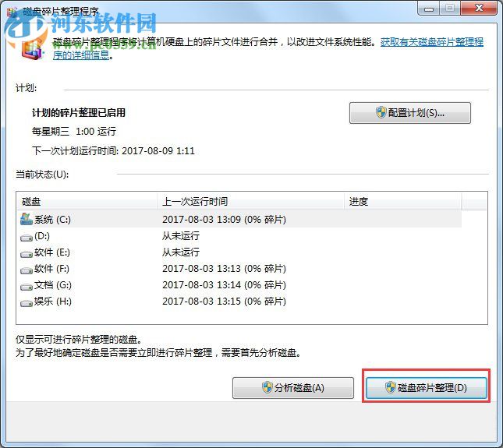
Task: Sort by the 磁盘 column header
Action: pos(87,201)
